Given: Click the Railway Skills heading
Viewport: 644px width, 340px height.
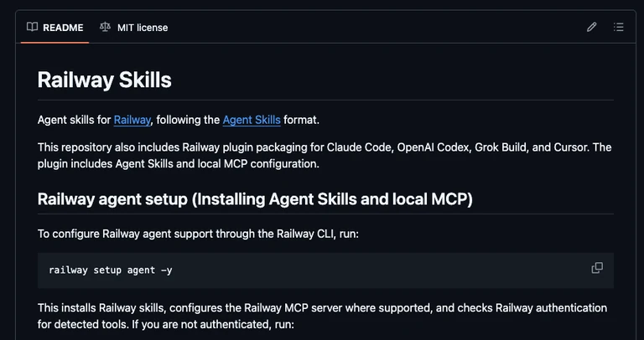Looking at the screenshot, I should (x=104, y=80).
